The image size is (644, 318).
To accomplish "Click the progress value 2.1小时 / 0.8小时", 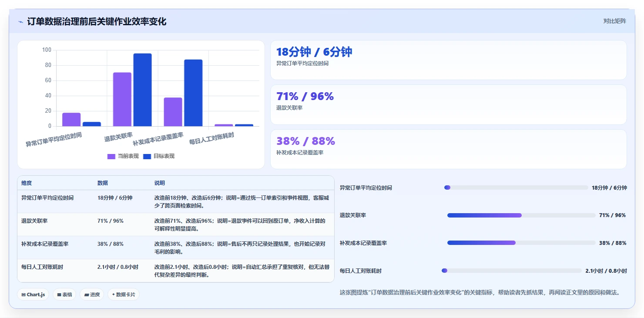I will coord(606,271).
